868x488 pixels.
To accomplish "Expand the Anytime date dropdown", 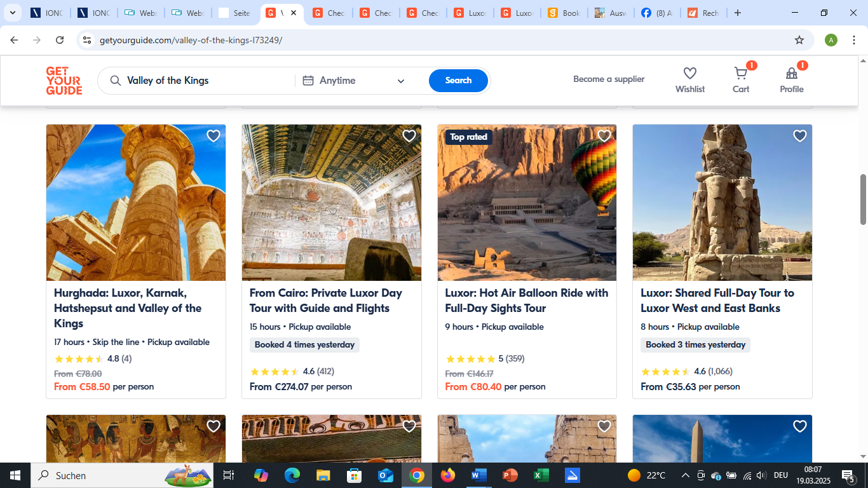I will point(401,81).
